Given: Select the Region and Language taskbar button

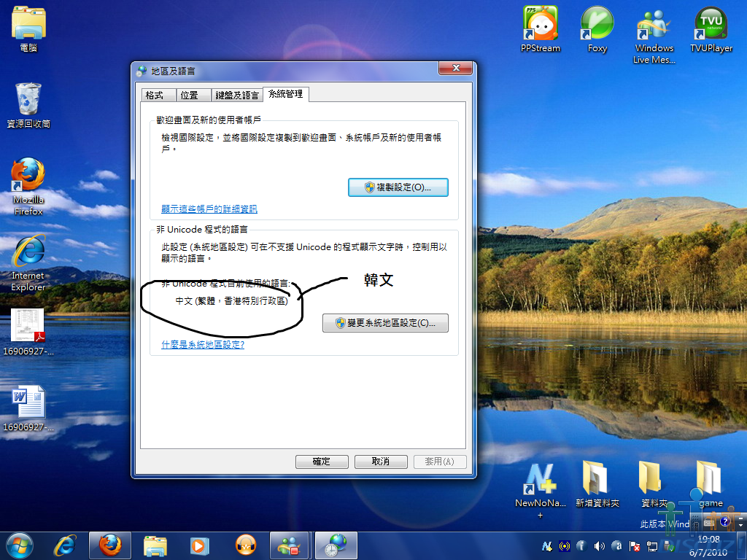Looking at the screenshot, I should click(336, 545).
